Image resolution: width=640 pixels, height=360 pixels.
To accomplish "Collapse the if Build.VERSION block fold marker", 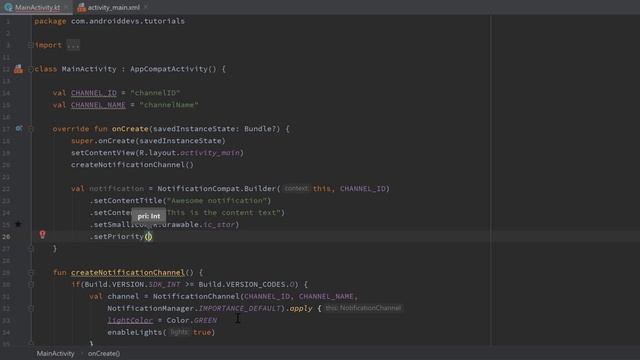I will (x=30, y=284).
